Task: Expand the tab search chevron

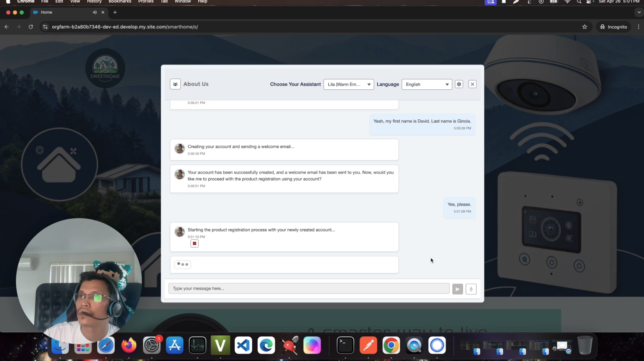Action: [x=639, y=12]
